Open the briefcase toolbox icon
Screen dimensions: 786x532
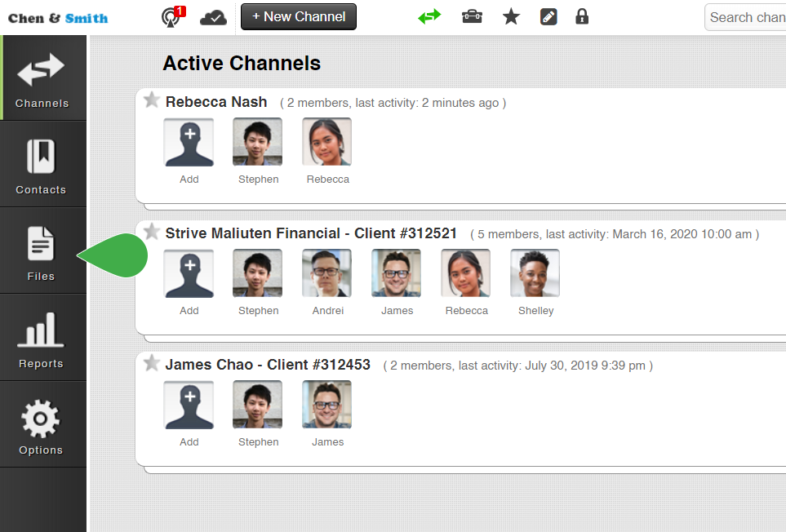point(473,16)
